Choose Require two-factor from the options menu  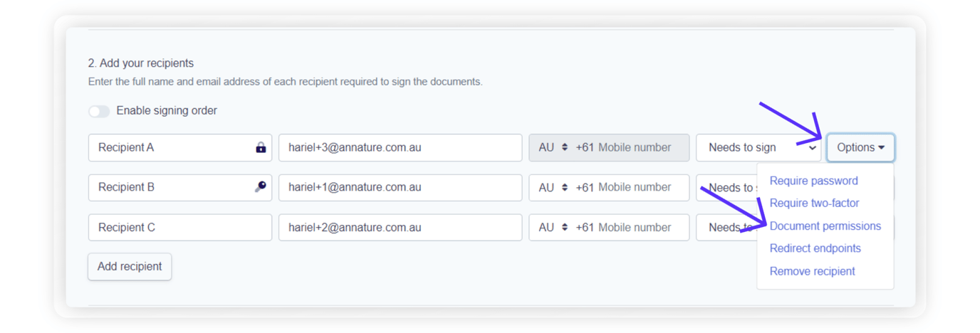814,203
